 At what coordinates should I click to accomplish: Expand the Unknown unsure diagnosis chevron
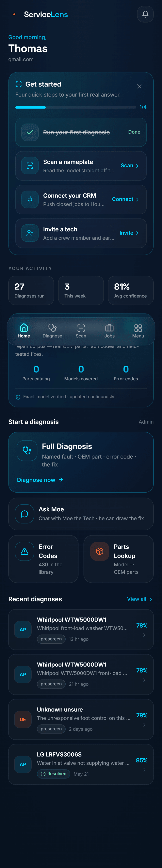[x=144, y=725]
